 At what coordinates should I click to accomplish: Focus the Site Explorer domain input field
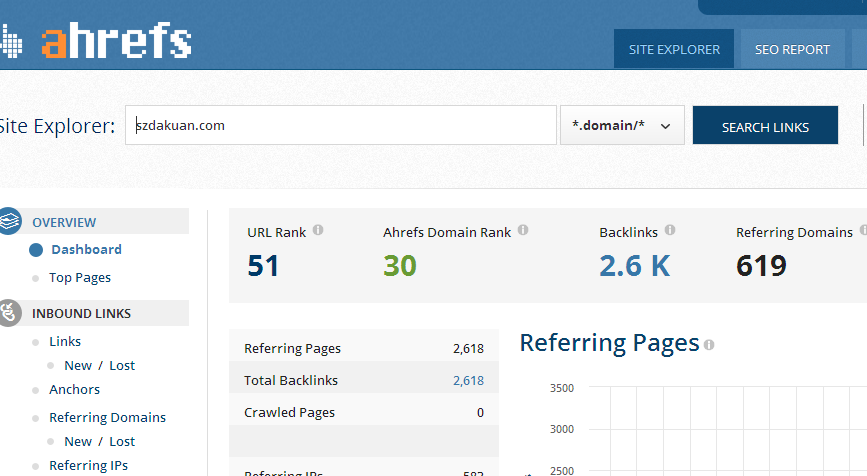coord(341,125)
